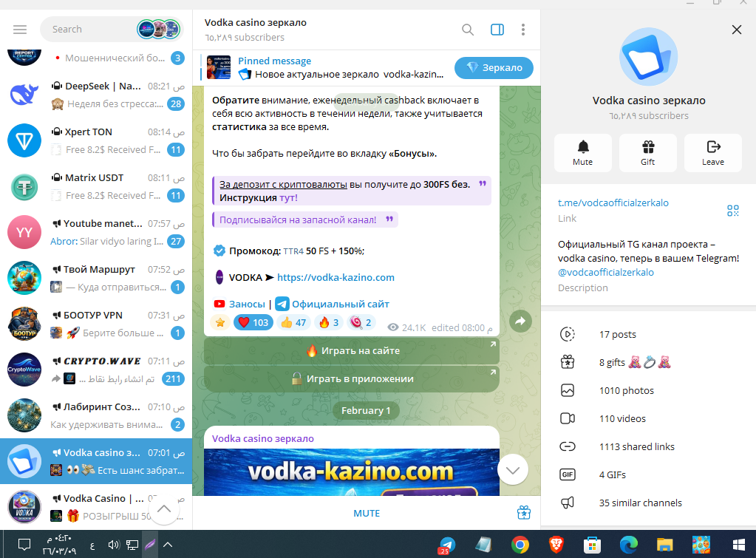Show QR code for channel link

(732, 211)
